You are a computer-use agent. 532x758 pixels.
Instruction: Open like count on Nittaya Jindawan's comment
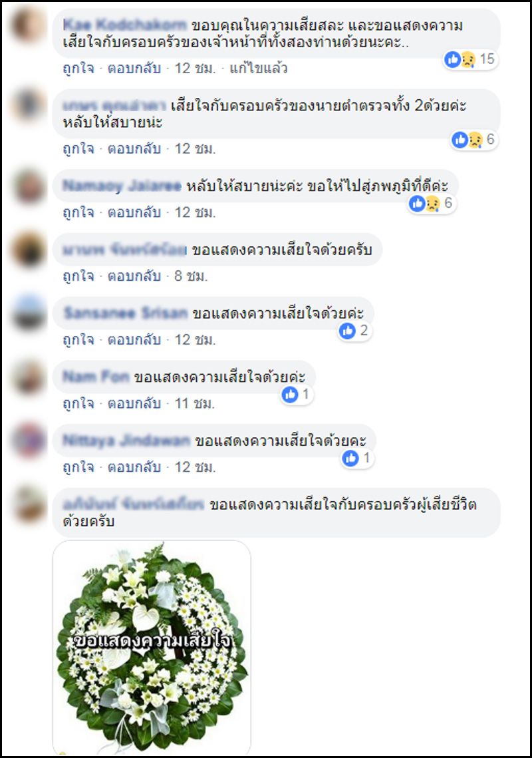[x=357, y=458]
